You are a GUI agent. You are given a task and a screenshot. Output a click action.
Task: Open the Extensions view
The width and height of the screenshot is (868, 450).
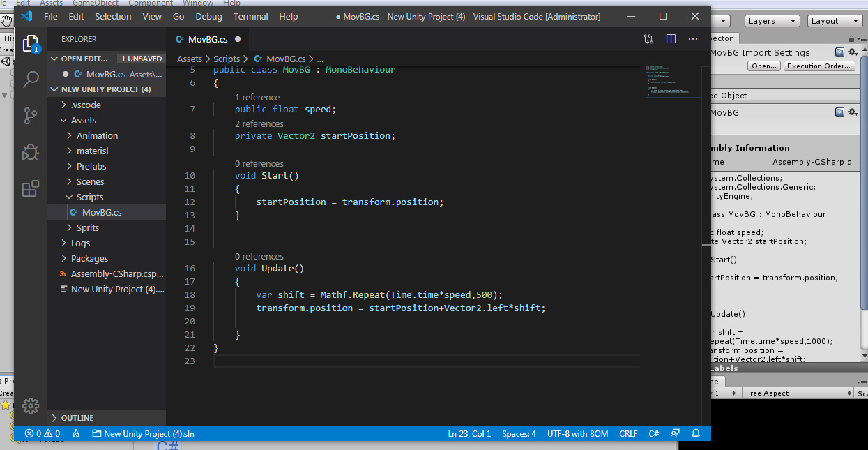31,188
